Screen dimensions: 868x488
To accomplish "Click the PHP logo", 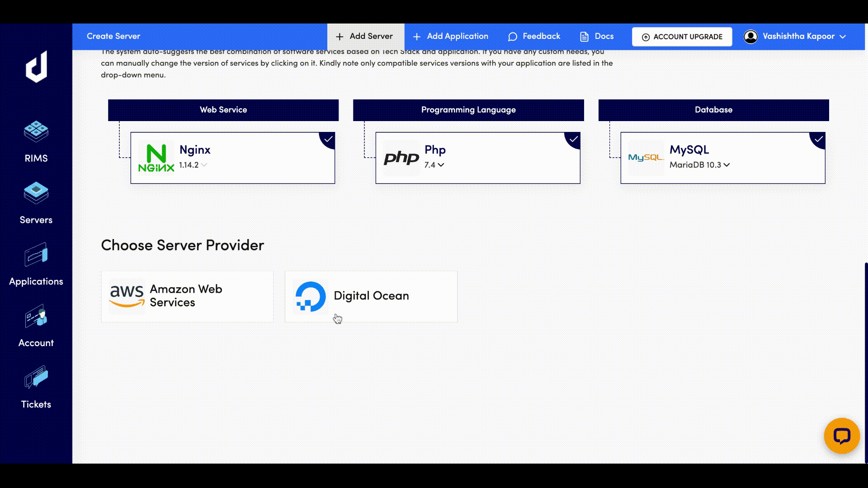I will pyautogui.click(x=401, y=158).
